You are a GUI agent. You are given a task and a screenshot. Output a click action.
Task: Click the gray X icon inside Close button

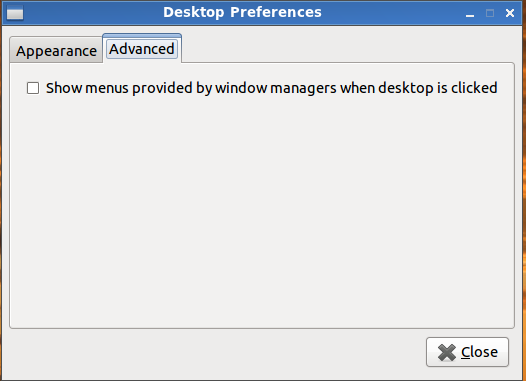pos(447,352)
